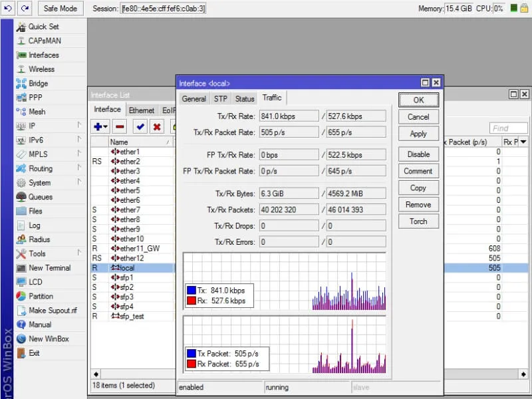This screenshot has height=399, width=532.
Task: Expand the IP submenu
Action: (32, 126)
